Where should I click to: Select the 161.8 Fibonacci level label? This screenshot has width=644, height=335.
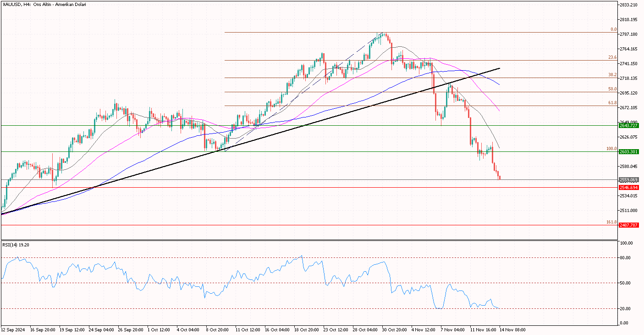[x=611, y=222]
